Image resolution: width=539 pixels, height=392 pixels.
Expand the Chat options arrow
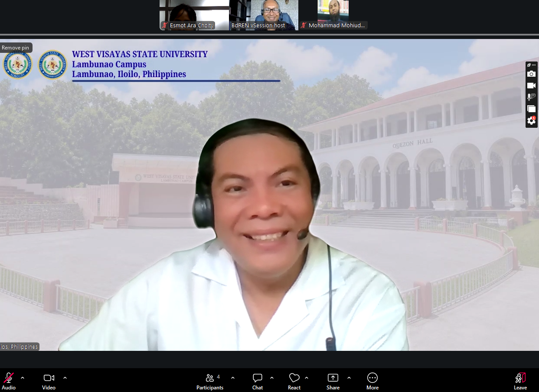tap(272, 378)
